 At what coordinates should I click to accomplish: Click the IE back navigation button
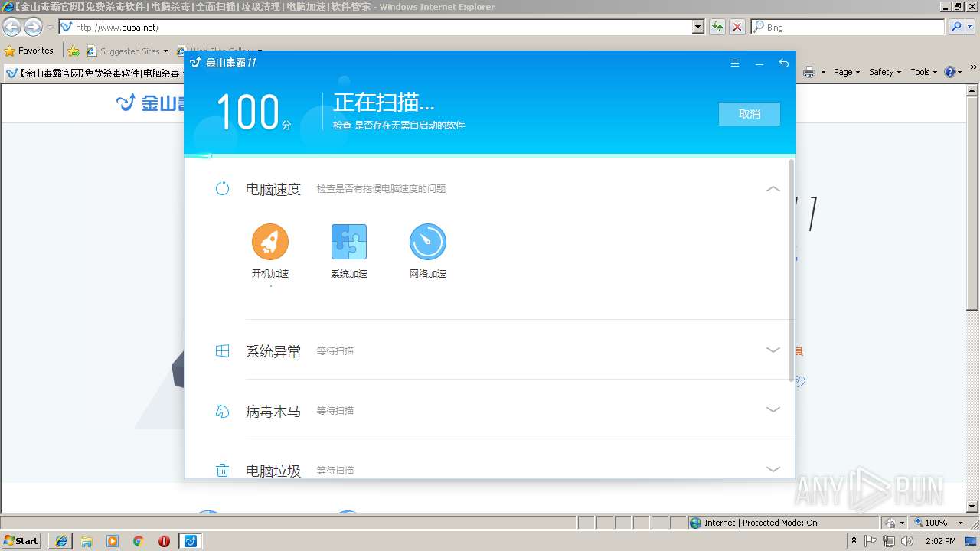[11, 28]
